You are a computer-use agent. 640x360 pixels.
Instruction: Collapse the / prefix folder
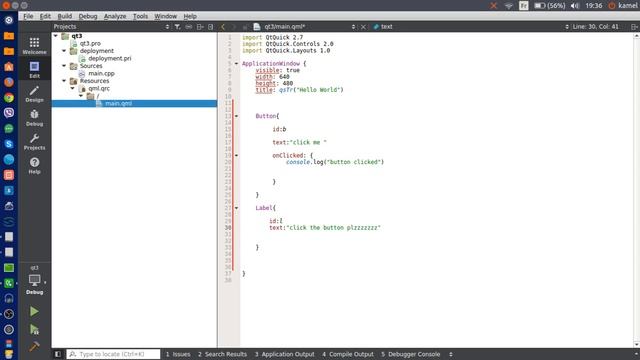81,96
